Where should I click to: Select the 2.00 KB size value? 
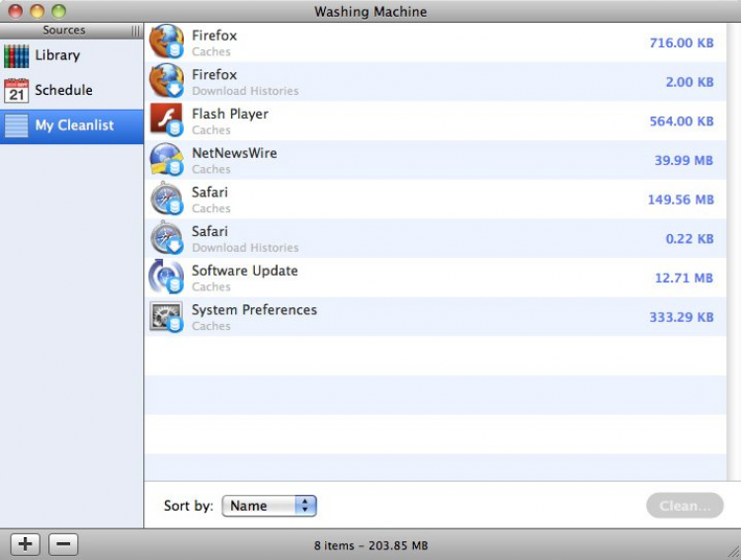pos(690,82)
